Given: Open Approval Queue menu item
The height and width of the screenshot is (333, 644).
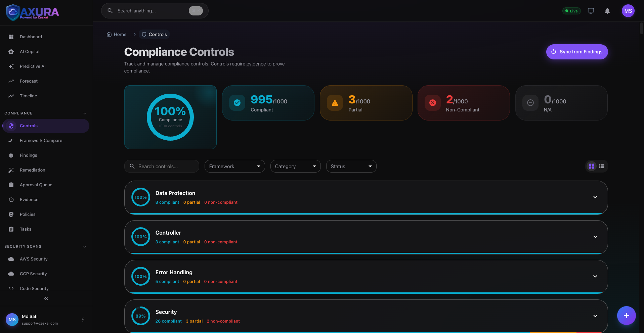Looking at the screenshot, I should [46, 185].
